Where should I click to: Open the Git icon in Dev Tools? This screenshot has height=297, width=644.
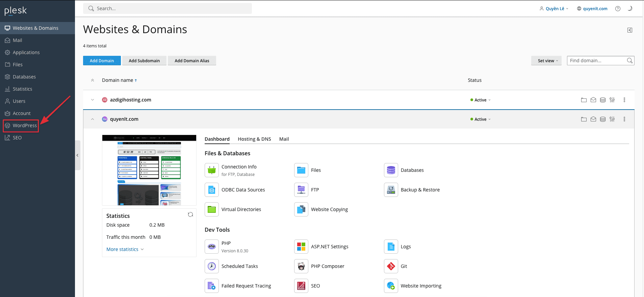click(391, 266)
